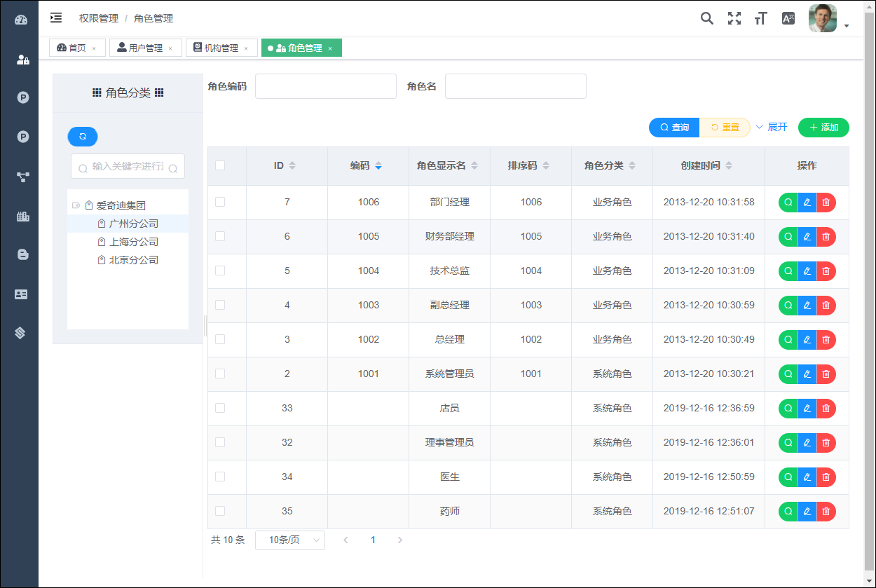Open the 10条/页 page size dropdown

coord(290,540)
